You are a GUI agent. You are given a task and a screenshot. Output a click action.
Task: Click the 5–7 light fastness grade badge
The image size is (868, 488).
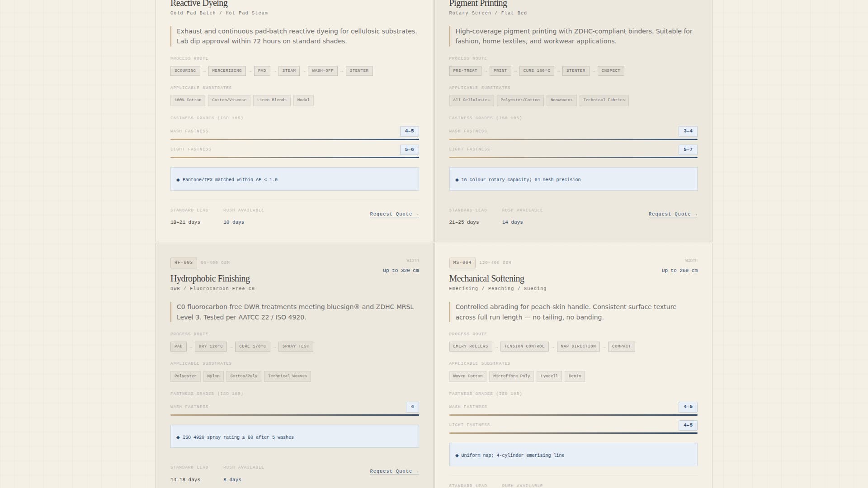pyautogui.click(x=688, y=150)
